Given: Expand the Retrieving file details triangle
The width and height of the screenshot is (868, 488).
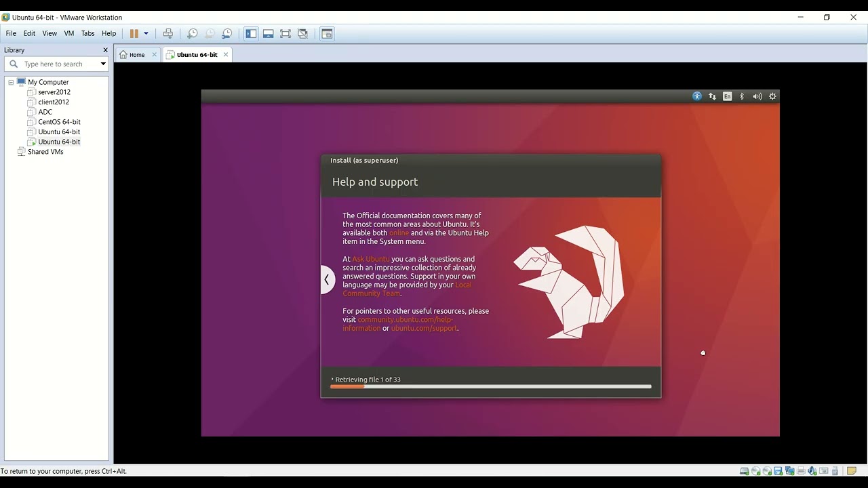Looking at the screenshot, I should coord(332,380).
